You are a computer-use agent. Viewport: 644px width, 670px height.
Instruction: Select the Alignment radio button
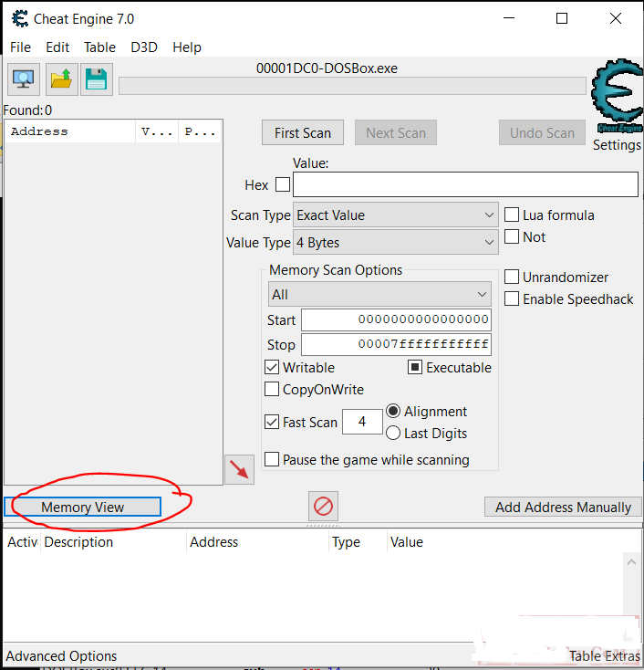coord(393,411)
